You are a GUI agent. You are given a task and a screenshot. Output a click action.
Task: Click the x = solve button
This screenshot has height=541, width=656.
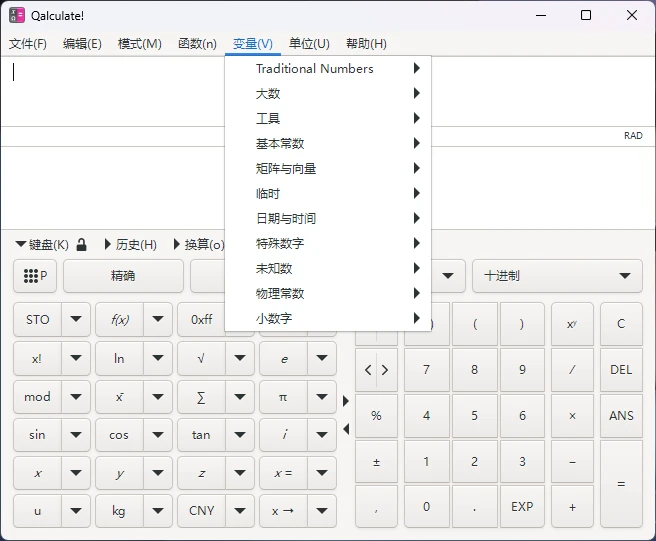coord(283,473)
